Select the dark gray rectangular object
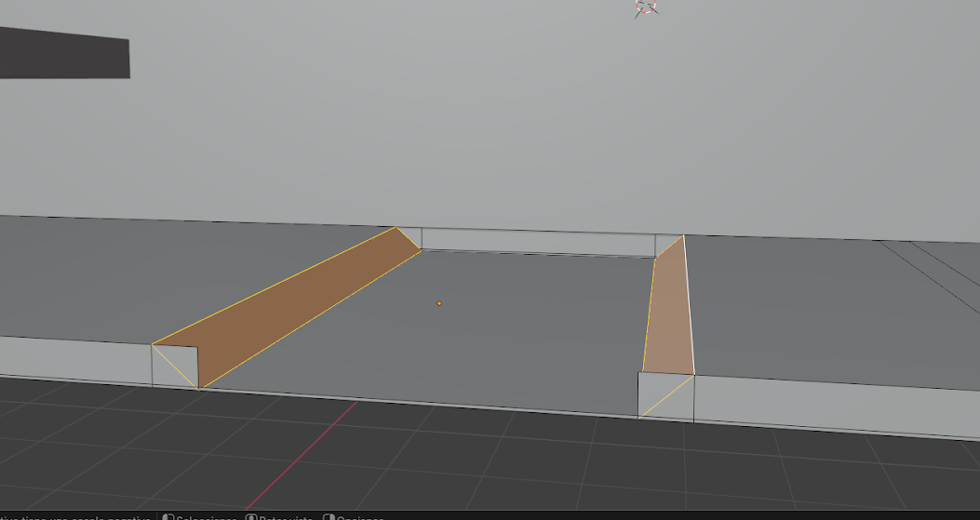 click(64, 52)
